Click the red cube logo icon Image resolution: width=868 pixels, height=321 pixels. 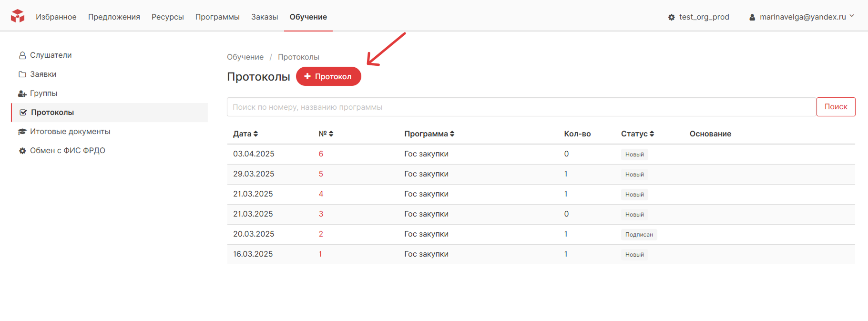tap(18, 16)
